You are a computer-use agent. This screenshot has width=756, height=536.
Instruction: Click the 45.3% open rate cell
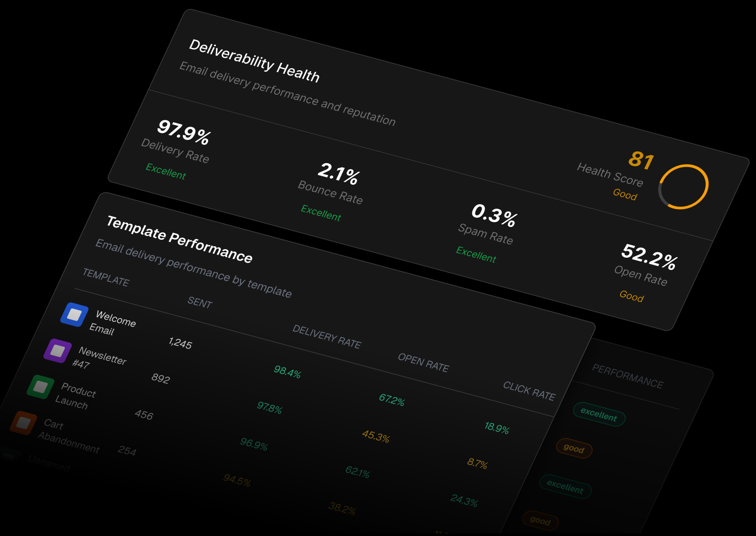pos(376,436)
